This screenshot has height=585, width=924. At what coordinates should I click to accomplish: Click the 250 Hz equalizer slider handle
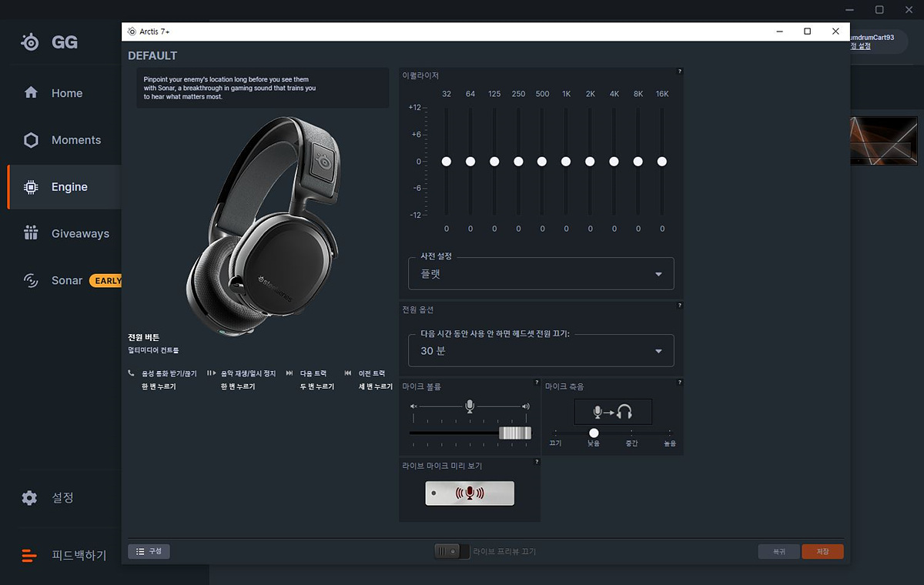(x=518, y=162)
